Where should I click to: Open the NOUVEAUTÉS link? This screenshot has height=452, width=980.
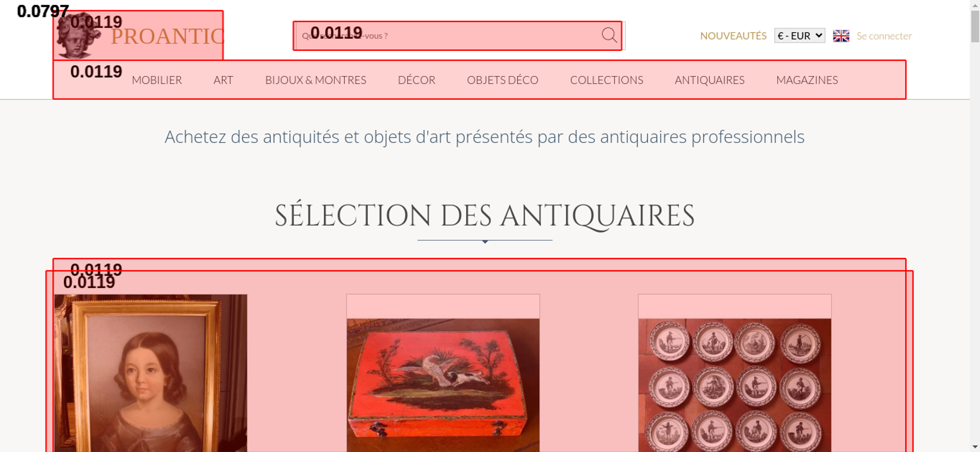[x=733, y=36]
